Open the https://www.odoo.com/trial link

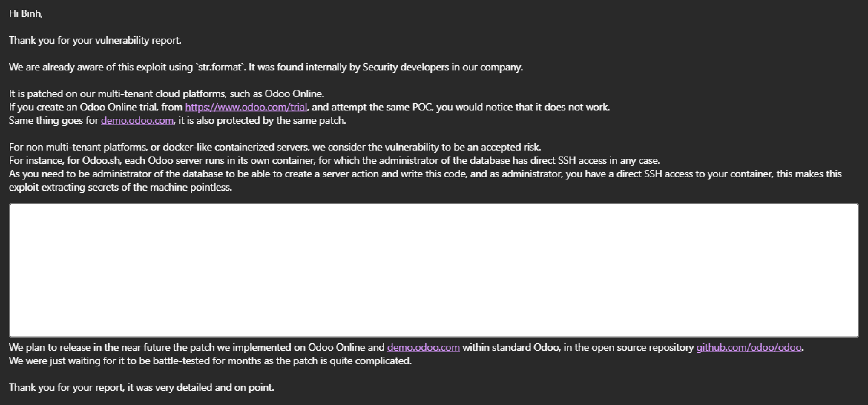coord(246,107)
